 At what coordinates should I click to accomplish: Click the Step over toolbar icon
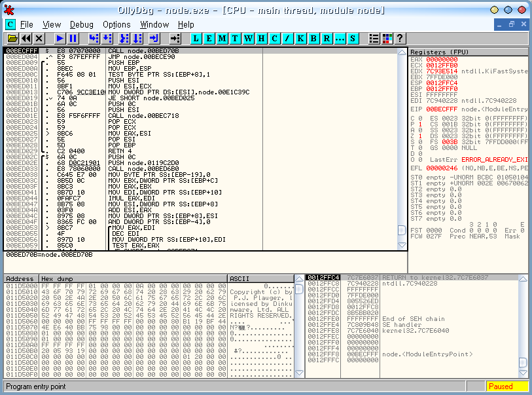(107, 39)
